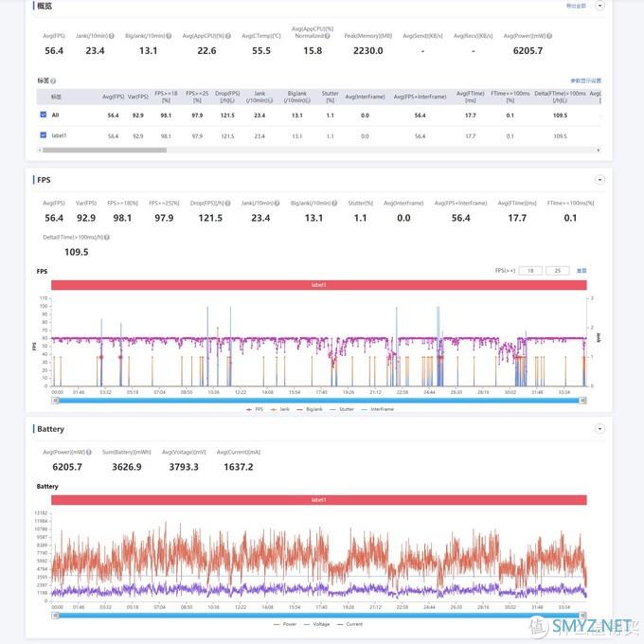The height and width of the screenshot is (644, 644).
Task: Click right handle of Battery chart range slider
Action: [582, 616]
